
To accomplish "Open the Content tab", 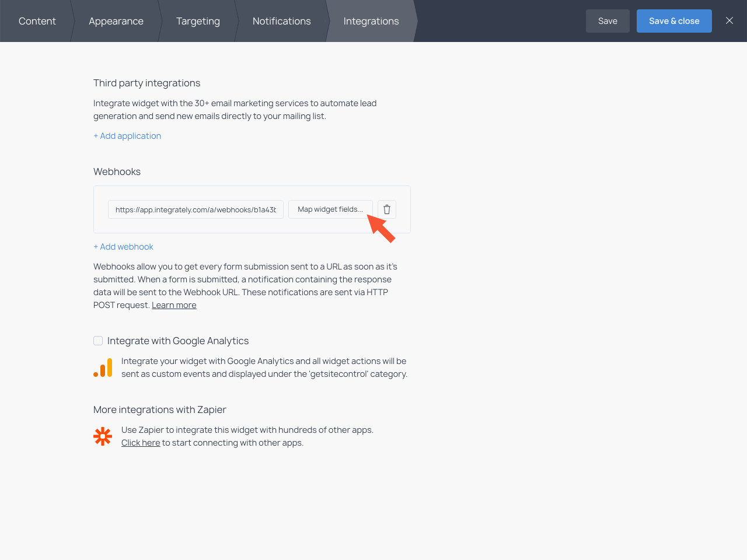I will [x=37, y=21].
